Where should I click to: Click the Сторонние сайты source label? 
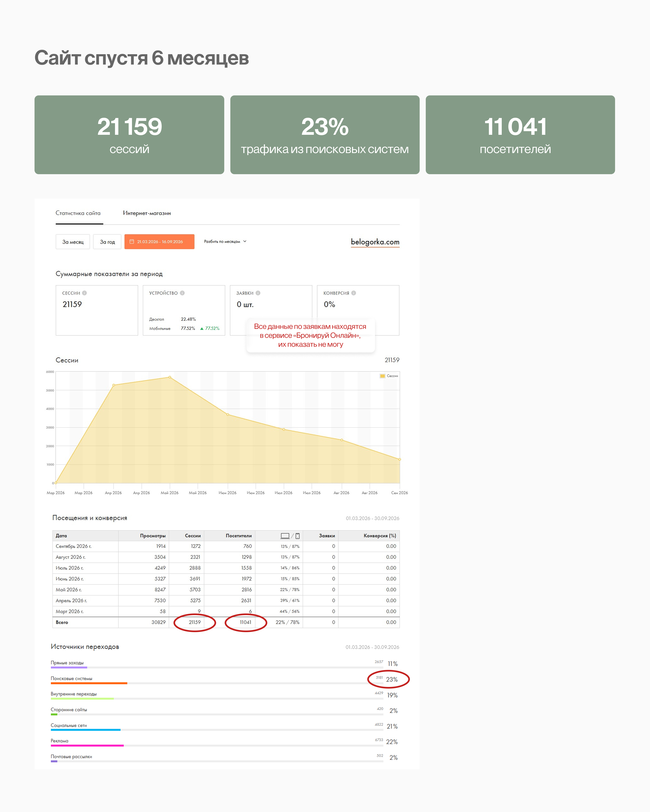click(69, 709)
